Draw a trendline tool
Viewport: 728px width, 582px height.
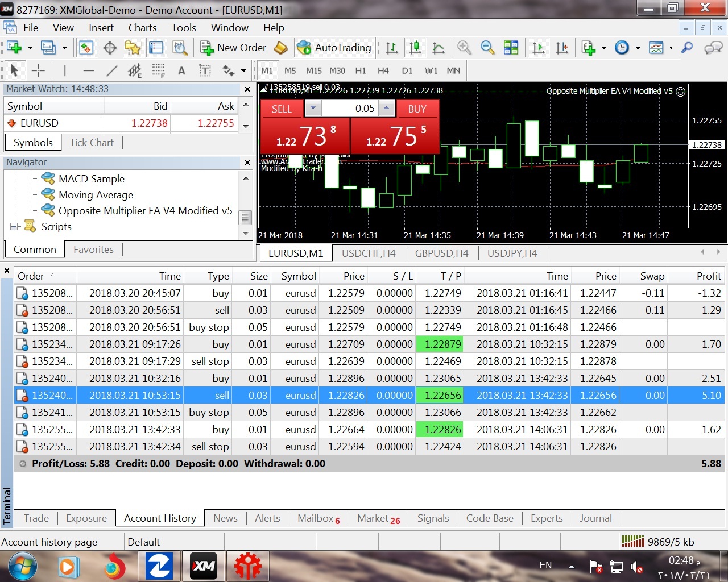coord(112,70)
